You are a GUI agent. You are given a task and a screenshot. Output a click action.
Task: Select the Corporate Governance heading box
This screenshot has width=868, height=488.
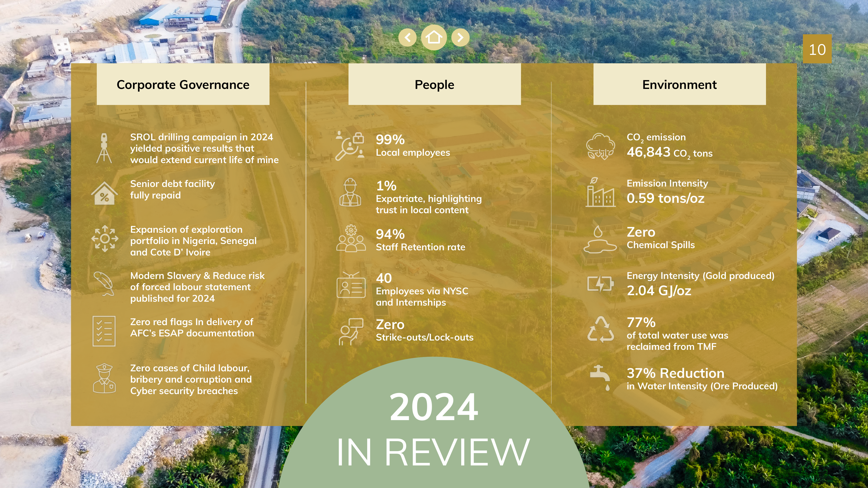tap(183, 84)
